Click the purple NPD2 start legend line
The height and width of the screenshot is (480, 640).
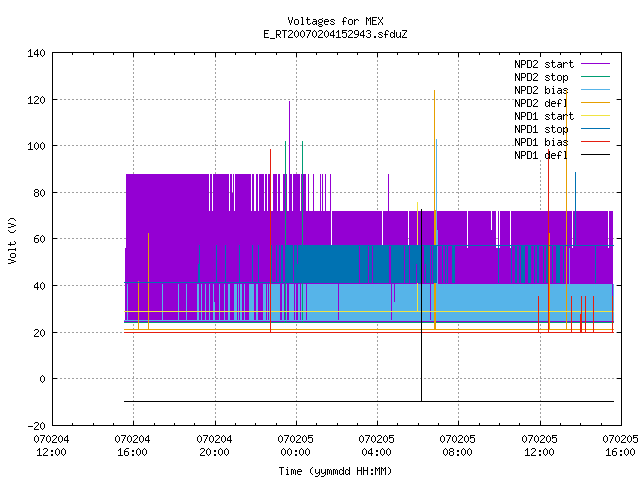tap(596, 64)
